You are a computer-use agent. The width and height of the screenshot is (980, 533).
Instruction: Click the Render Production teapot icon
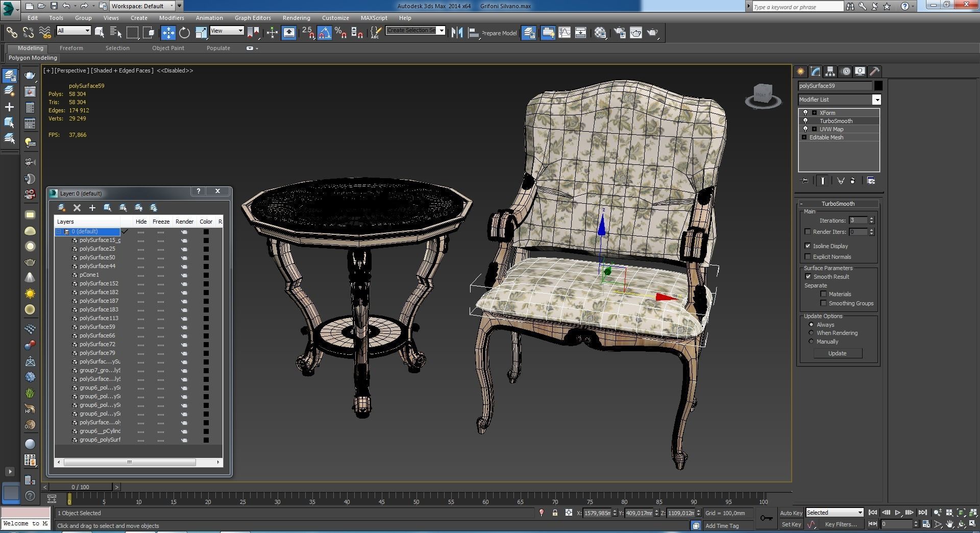(653, 33)
